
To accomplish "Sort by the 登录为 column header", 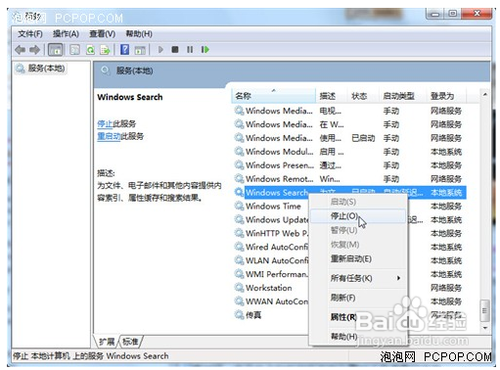I will (447, 96).
